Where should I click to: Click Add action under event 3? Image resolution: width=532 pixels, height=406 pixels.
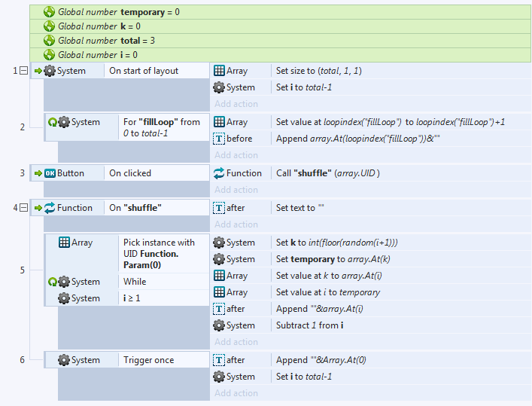pyautogui.click(x=236, y=190)
